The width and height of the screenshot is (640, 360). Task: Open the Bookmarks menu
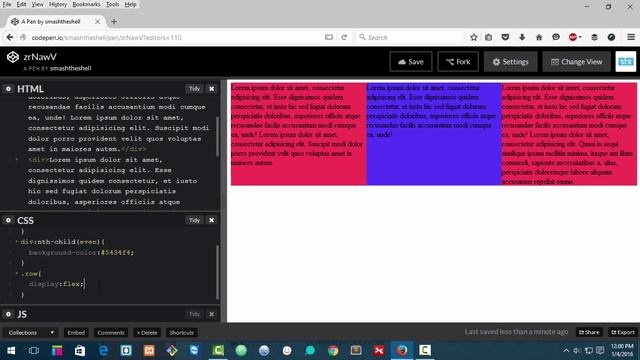pyautogui.click(x=86, y=4)
